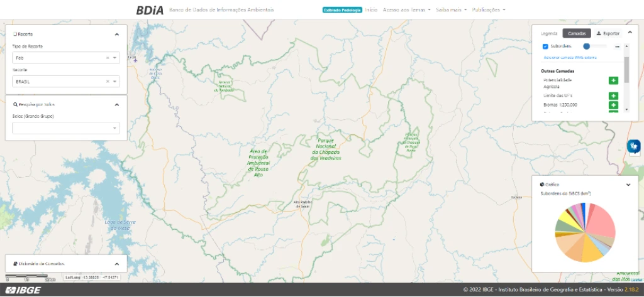Click the Parque Nacional da Chapada dos Veadeiros label

(326, 149)
